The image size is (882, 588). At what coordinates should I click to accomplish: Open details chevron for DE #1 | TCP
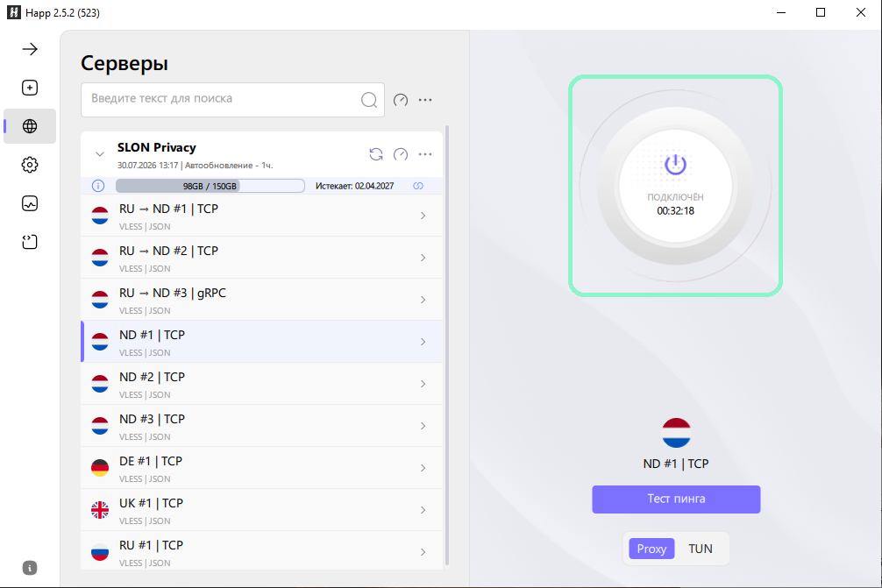[423, 468]
